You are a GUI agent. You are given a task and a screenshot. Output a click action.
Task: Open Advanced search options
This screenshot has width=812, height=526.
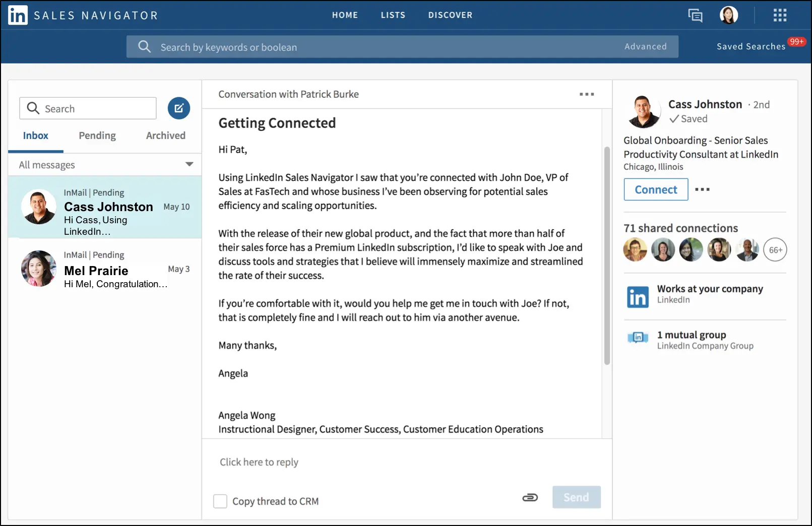click(645, 46)
